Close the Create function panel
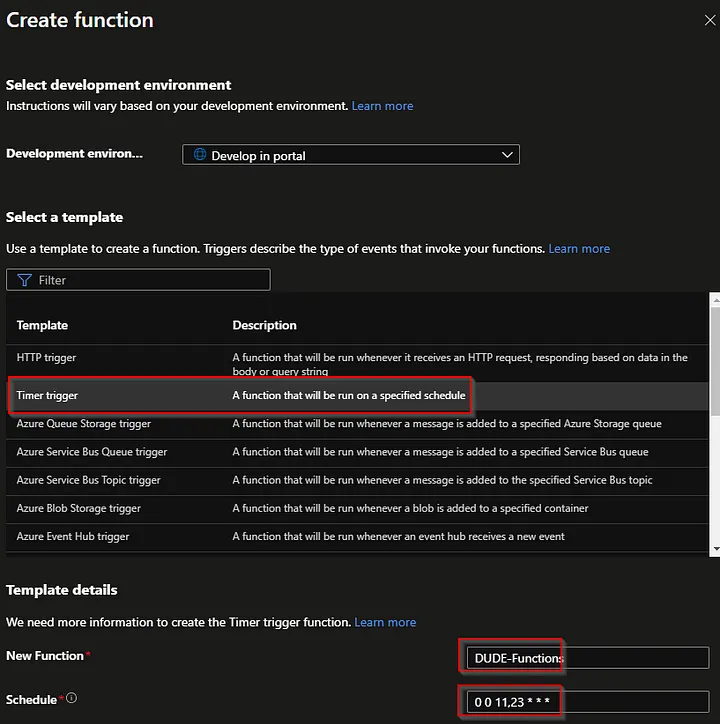This screenshot has width=720, height=724. pyautogui.click(x=710, y=19)
